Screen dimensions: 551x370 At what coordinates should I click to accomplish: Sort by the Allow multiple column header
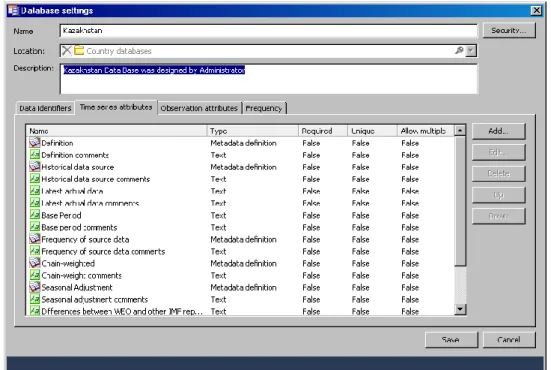[426, 131]
